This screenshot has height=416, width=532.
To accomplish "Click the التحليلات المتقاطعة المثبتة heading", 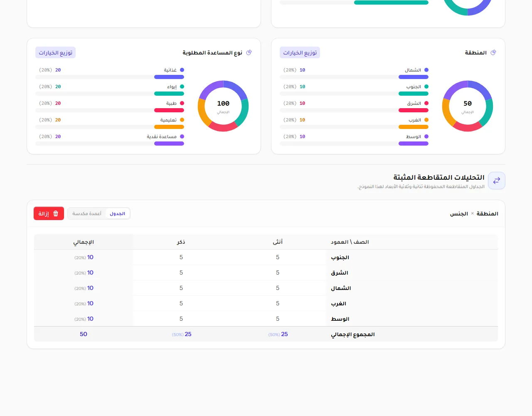I will click(439, 177).
